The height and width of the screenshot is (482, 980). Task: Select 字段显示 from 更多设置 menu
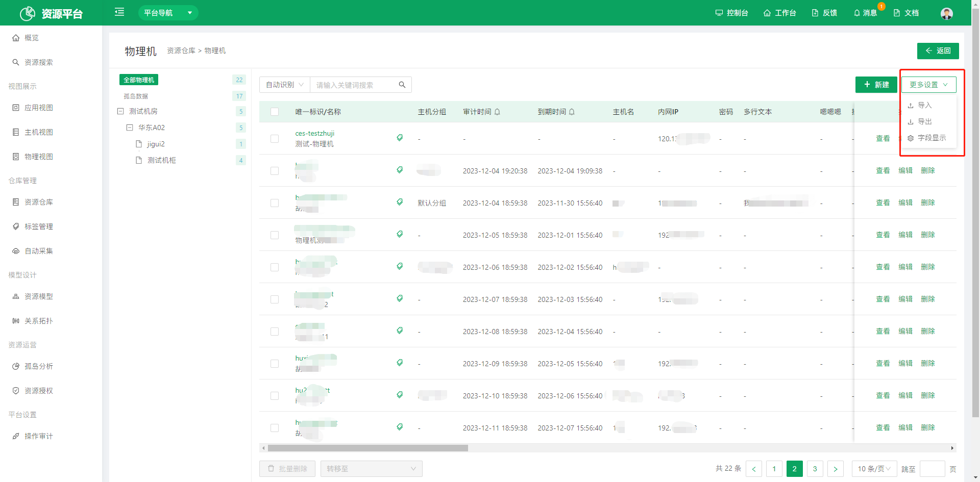click(x=928, y=138)
